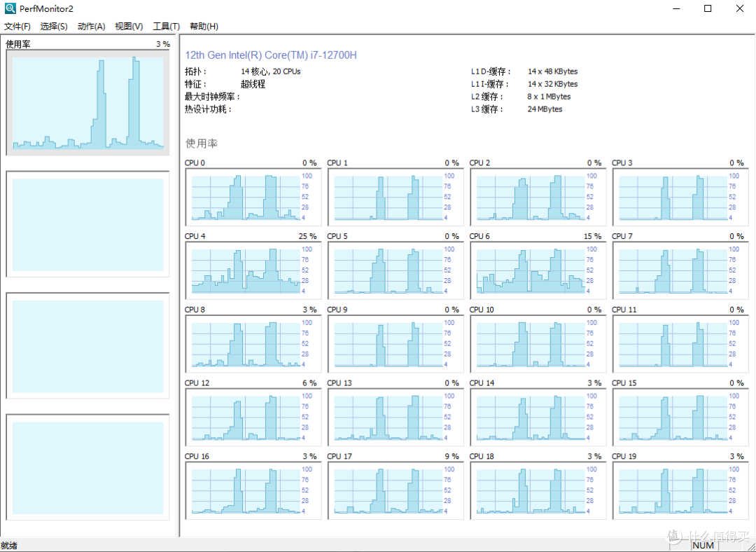
Task: Click the NUM indicator in status bar
Action: [x=703, y=545]
